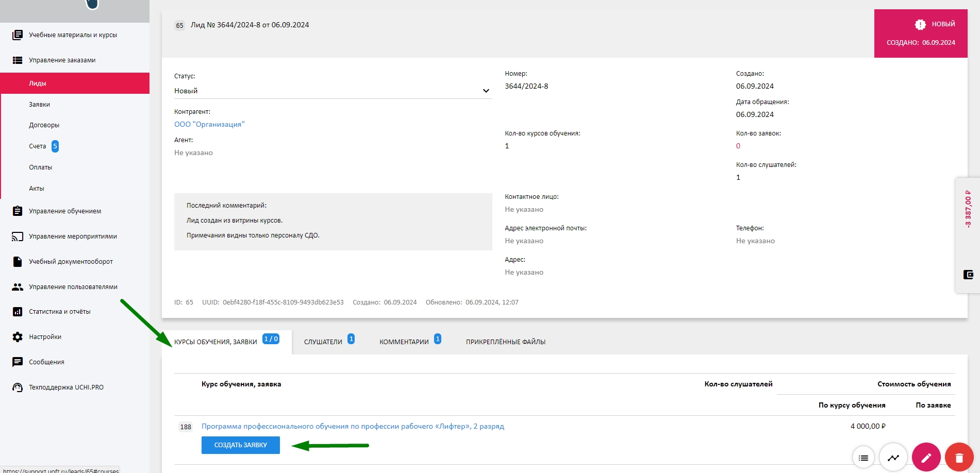Click the zero Кол-во заявок value
Viewport: 980px width, 473px height.
738,146
